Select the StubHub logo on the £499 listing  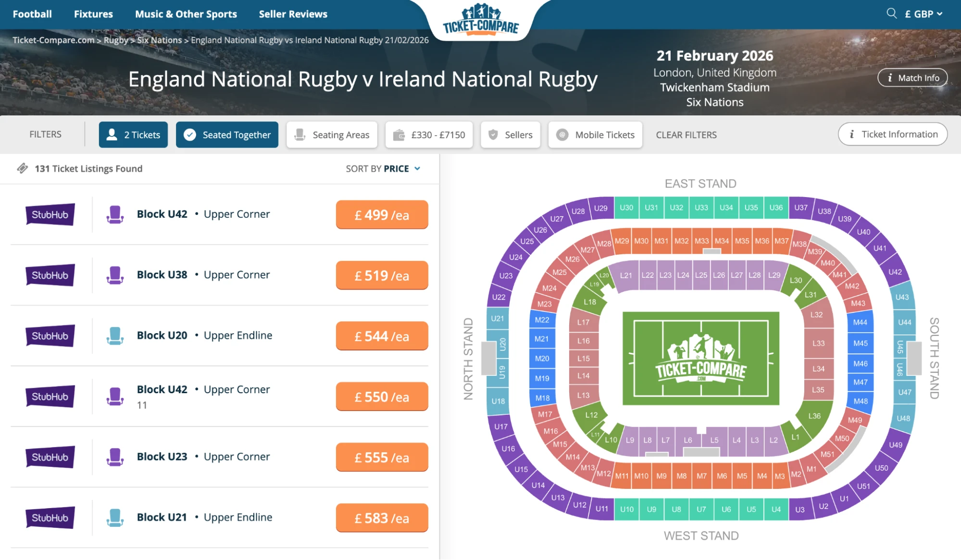coord(50,214)
